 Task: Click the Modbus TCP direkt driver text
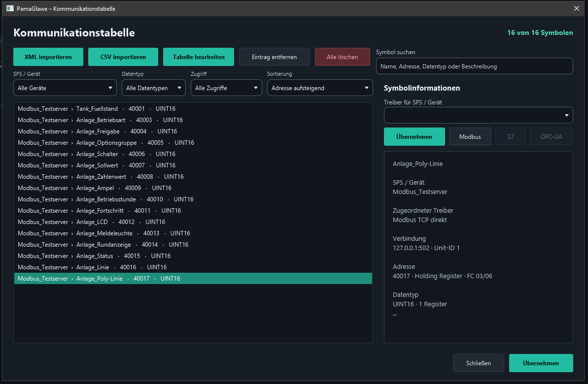point(419,220)
